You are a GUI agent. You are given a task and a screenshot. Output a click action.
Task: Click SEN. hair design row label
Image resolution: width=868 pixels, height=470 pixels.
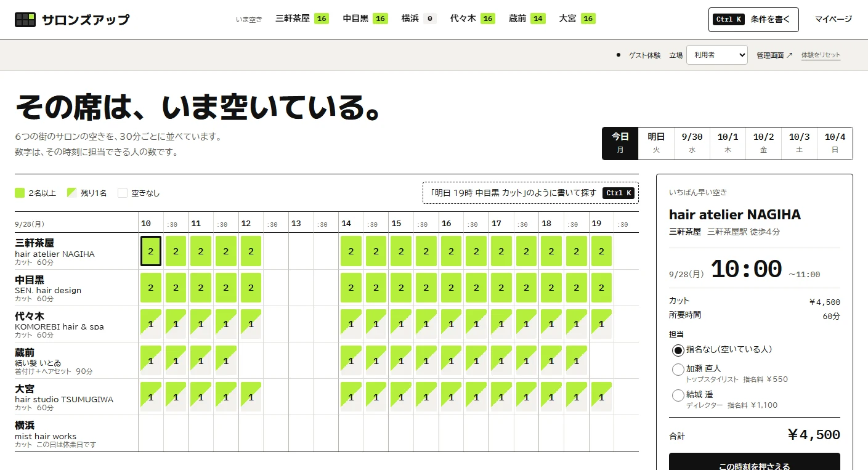[x=48, y=290]
